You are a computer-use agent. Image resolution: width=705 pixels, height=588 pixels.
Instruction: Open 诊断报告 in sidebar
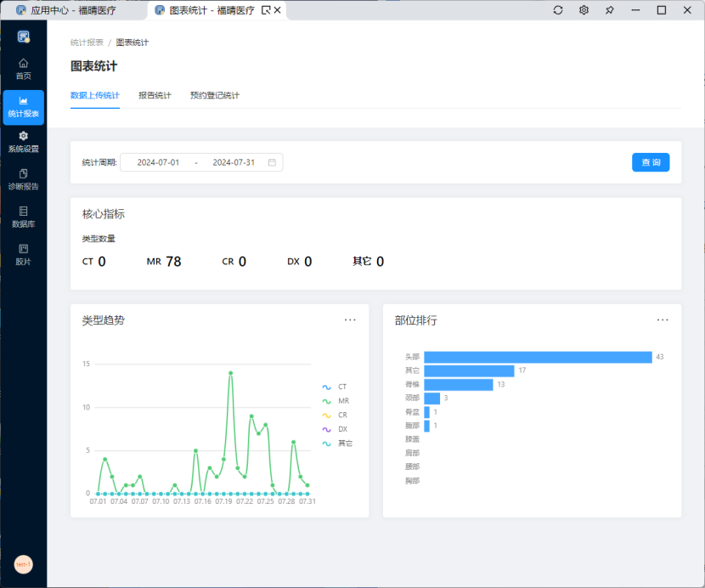[23, 179]
